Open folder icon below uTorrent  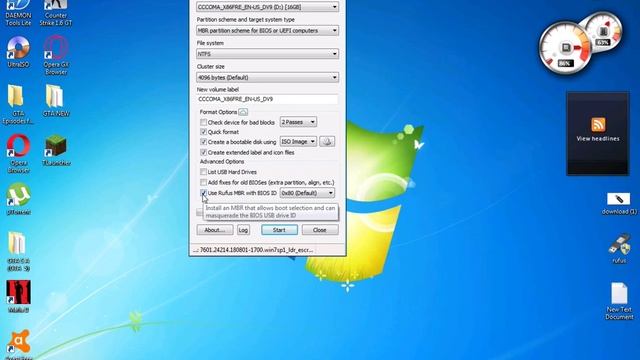point(18,251)
